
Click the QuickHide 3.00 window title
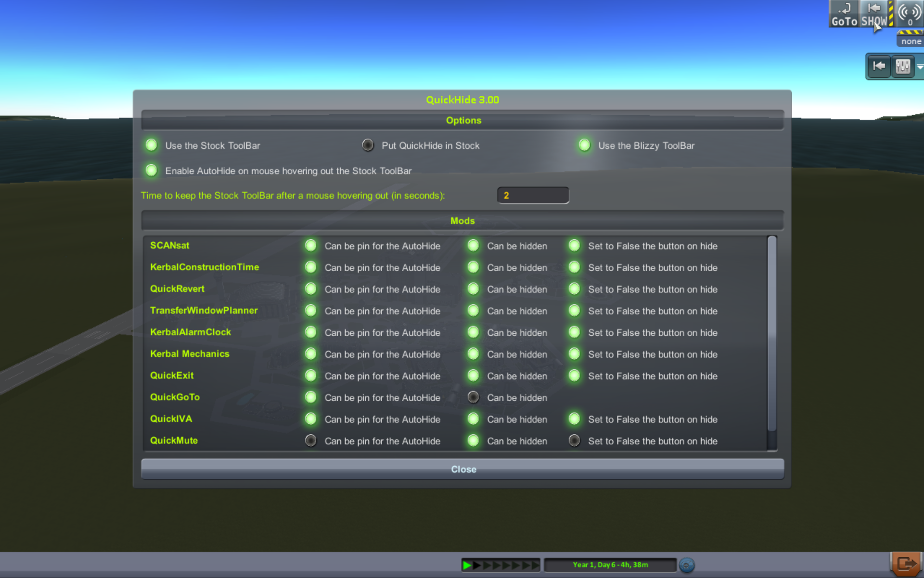pyautogui.click(x=462, y=100)
